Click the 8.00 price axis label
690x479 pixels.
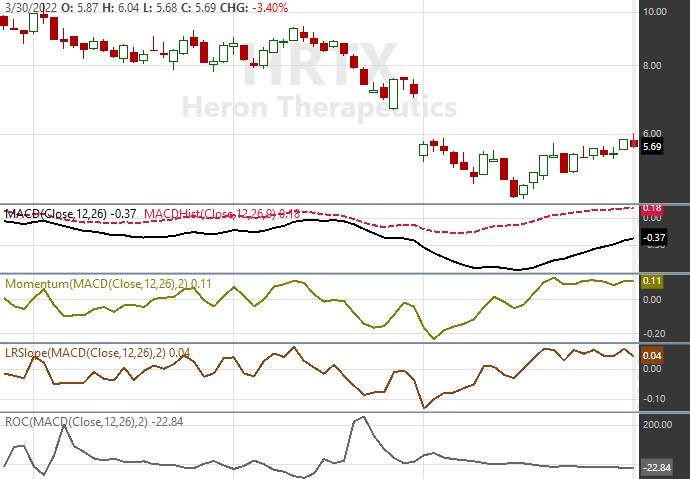[x=652, y=66]
